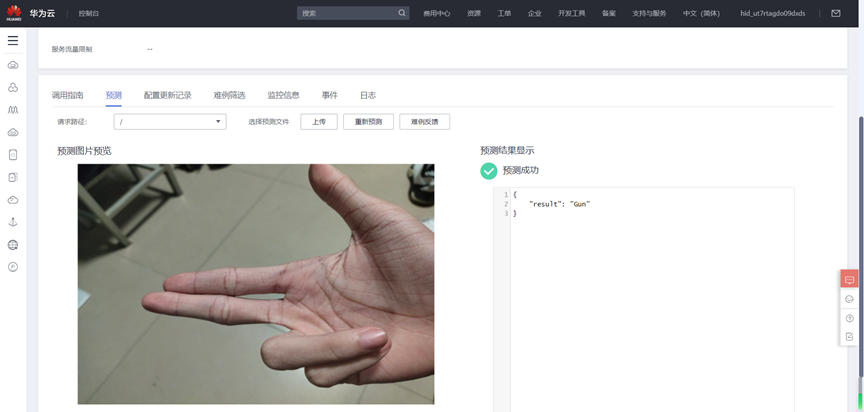
Task: Click the 难例反馈 button
Action: 424,122
